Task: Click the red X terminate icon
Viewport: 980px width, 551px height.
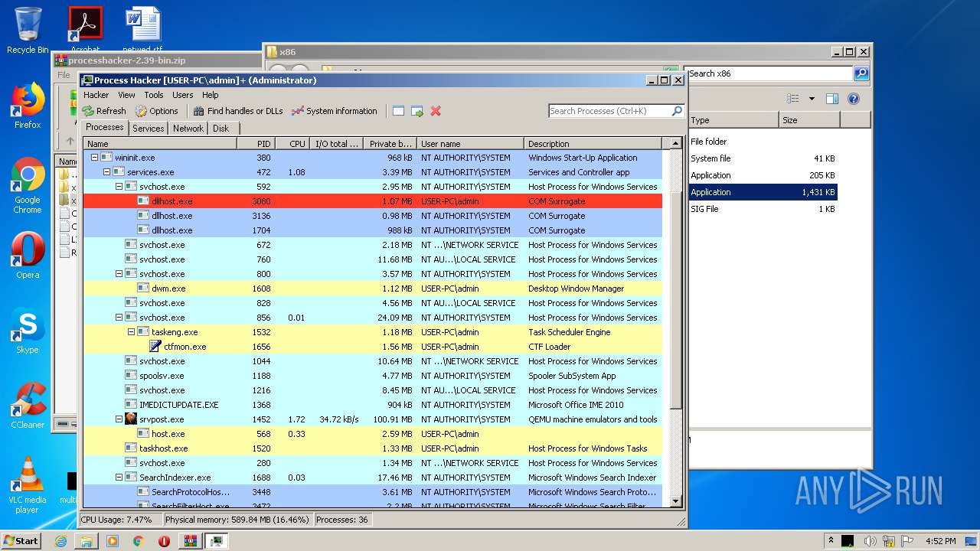Action: (436, 111)
